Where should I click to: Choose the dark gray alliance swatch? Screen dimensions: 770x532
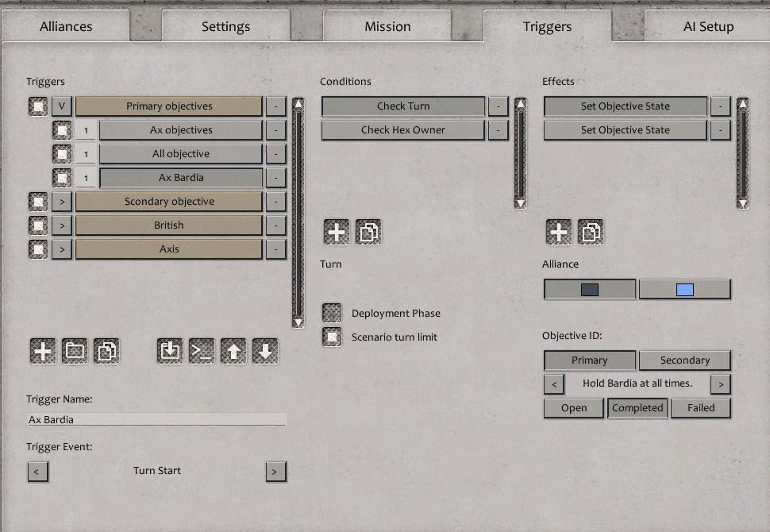pos(590,289)
